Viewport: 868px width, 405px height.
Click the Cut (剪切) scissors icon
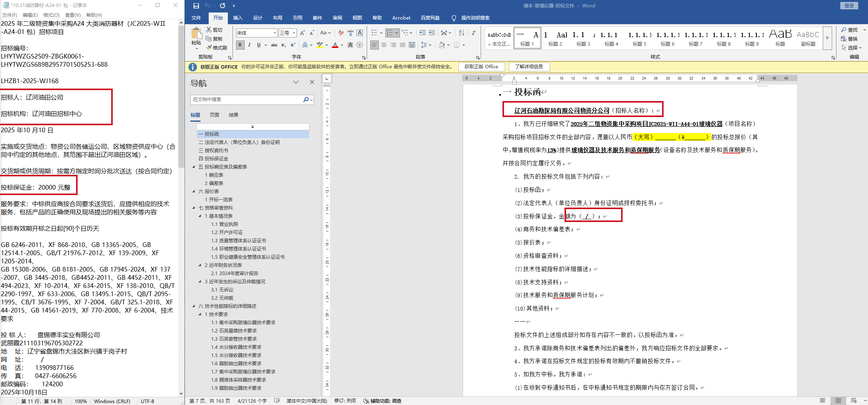209,30
